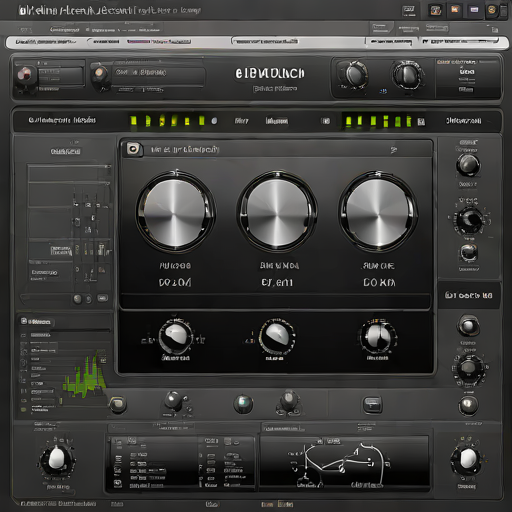
Task: Click the small icon in the lower-left panel header
Action: tap(24, 321)
